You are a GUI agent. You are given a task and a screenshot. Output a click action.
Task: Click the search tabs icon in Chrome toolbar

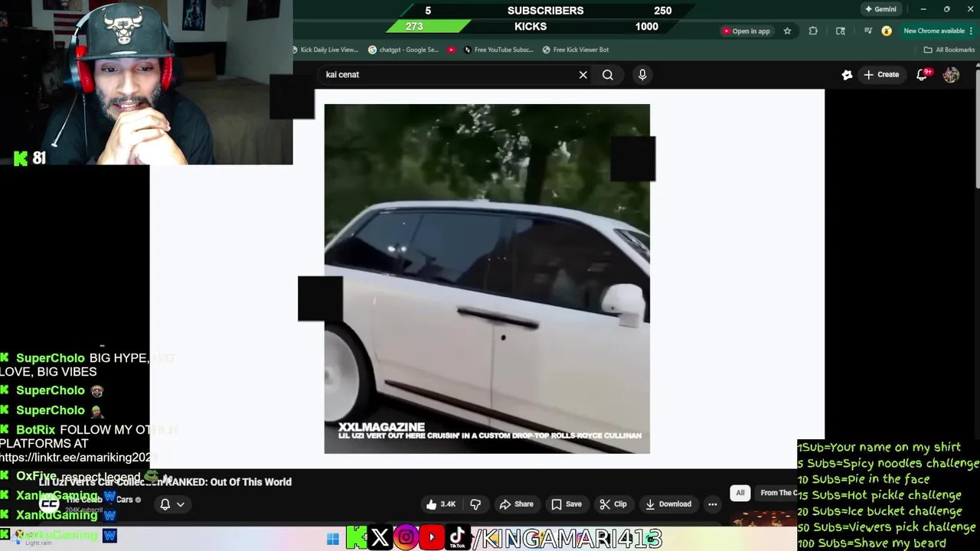click(x=841, y=31)
